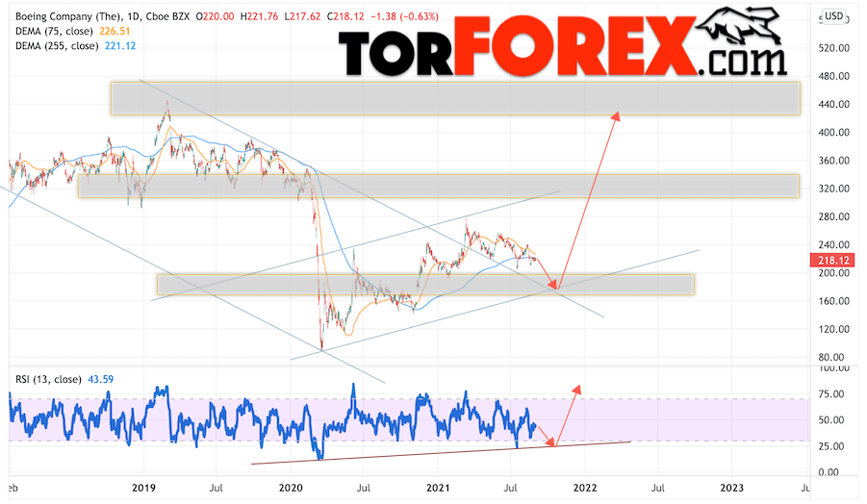Click the 160.00 price axis label
867x504 pixels.
(x=834, y=301)
